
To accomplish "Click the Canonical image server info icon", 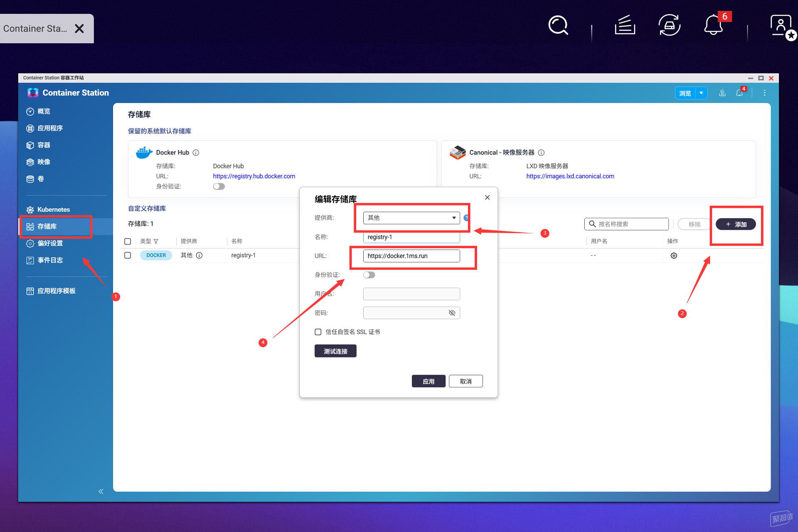I will [x=541, y=153].
